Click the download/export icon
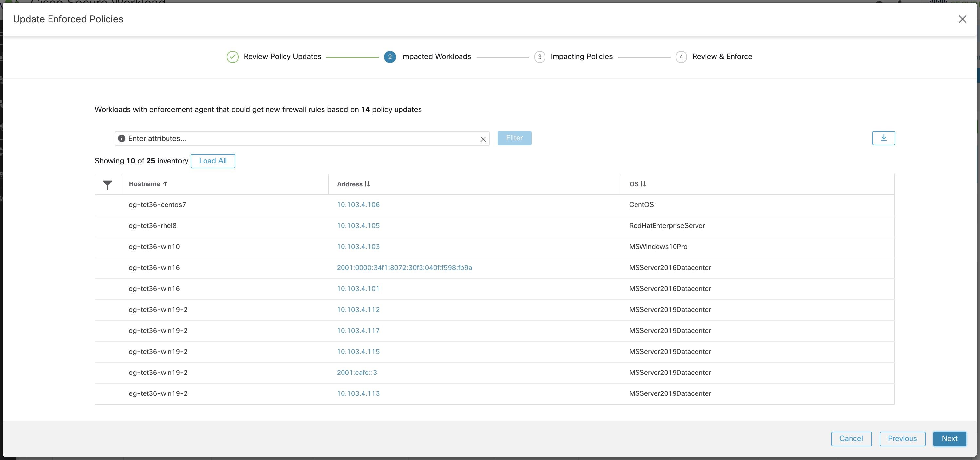Viewport: 980px width, 460px height. coord(883,138)
